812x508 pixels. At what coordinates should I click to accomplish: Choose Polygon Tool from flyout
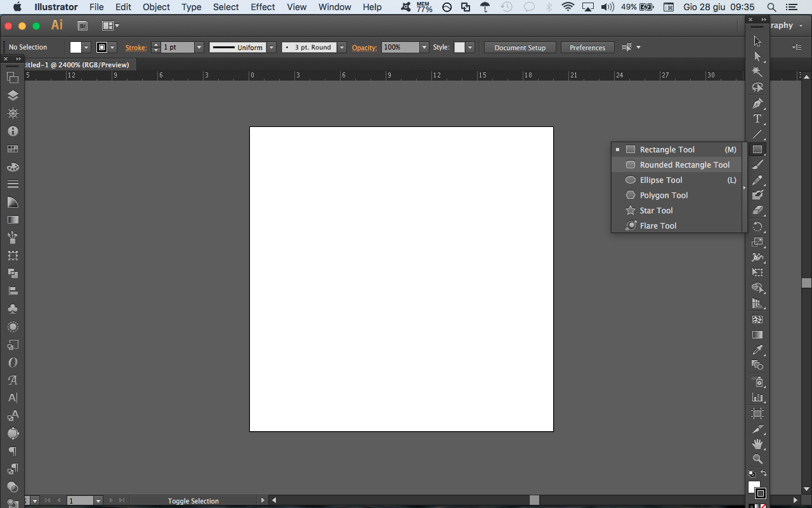[677, 195]
